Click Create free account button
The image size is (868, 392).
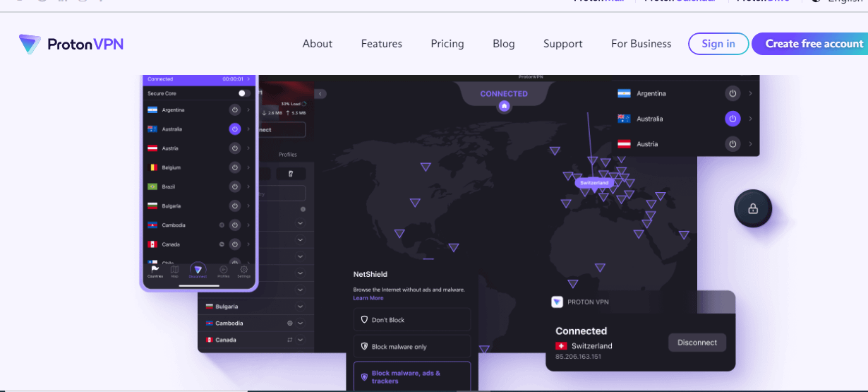coord(810,44)
